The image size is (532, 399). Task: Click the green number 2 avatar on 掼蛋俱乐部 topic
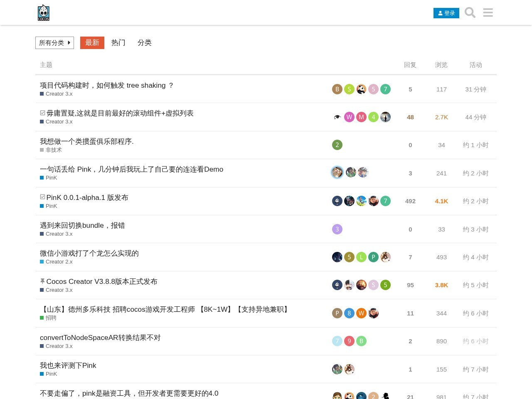(x=337, y=145)
